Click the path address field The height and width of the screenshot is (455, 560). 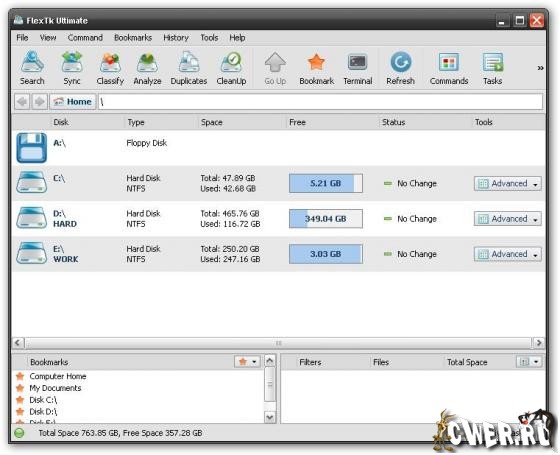coord(320,102)
